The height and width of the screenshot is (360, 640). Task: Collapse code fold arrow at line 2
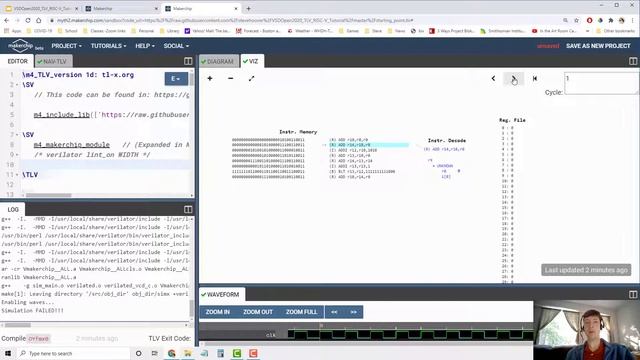(17, 85)
